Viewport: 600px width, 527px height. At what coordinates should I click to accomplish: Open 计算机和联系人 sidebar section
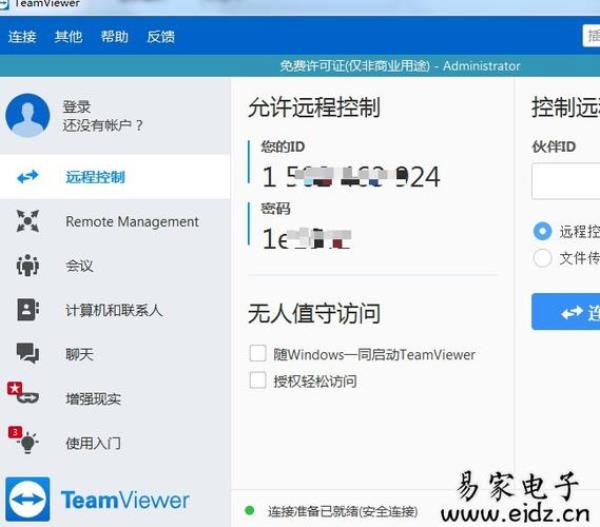115,310
